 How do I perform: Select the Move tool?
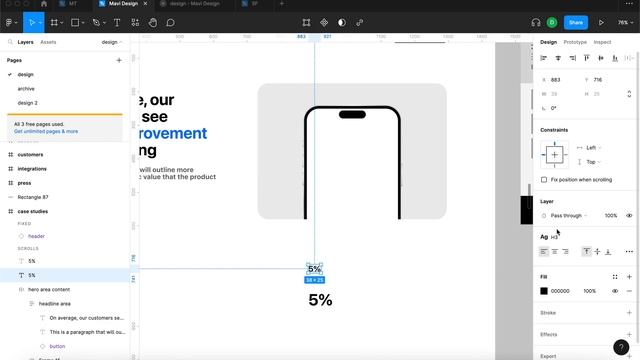[31, 22]
